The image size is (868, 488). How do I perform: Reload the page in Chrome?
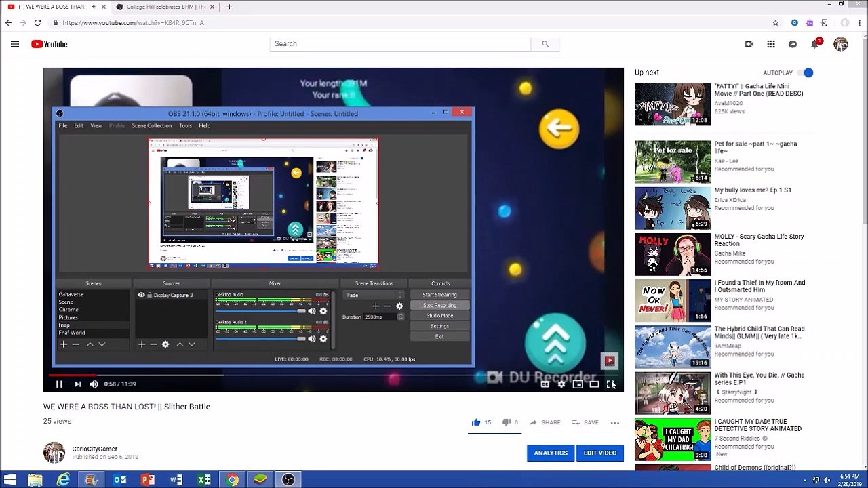pyautogui.click(x=37, y=23)
